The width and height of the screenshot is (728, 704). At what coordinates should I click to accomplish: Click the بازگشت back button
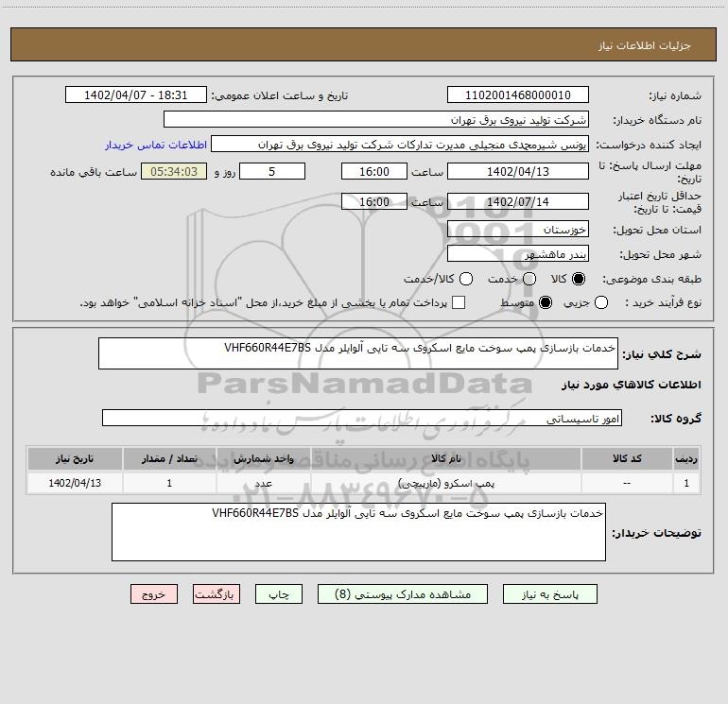click(217, 594)
